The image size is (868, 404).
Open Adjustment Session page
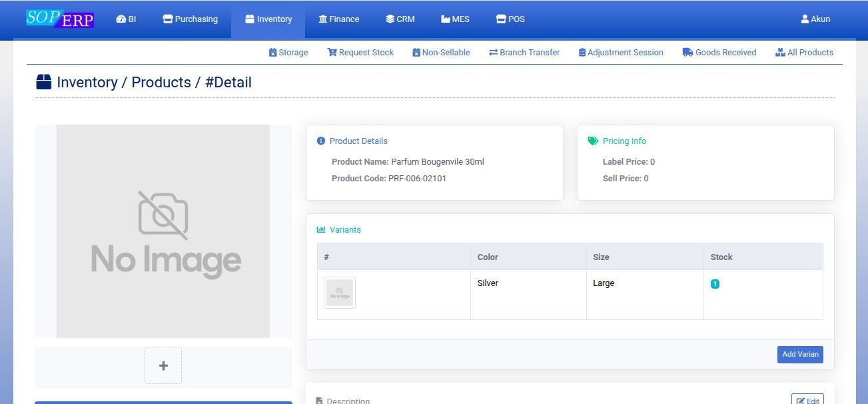click(621, 52)
